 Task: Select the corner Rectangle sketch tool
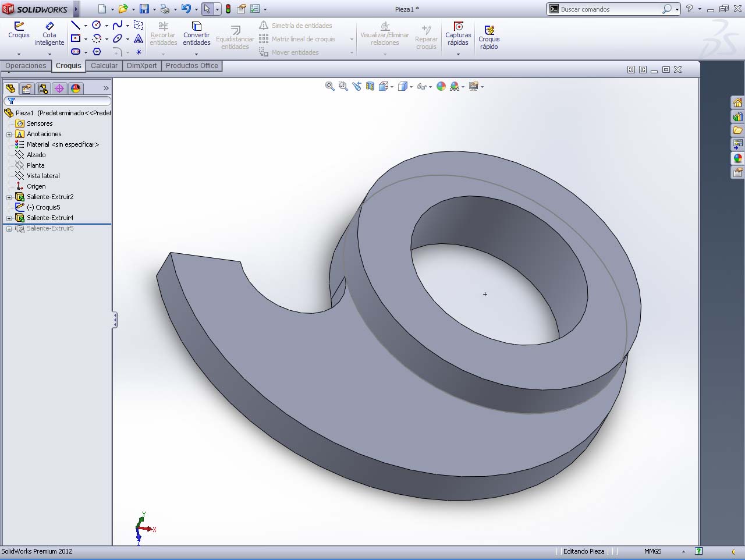[x=76, y=38]
